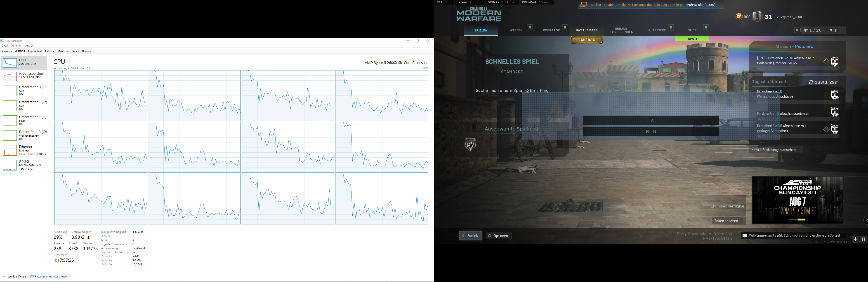The image size is (868, 282).
Task: Toggle checkbox for Weitschuss-Abschüsse challenge
Action: 754,102
